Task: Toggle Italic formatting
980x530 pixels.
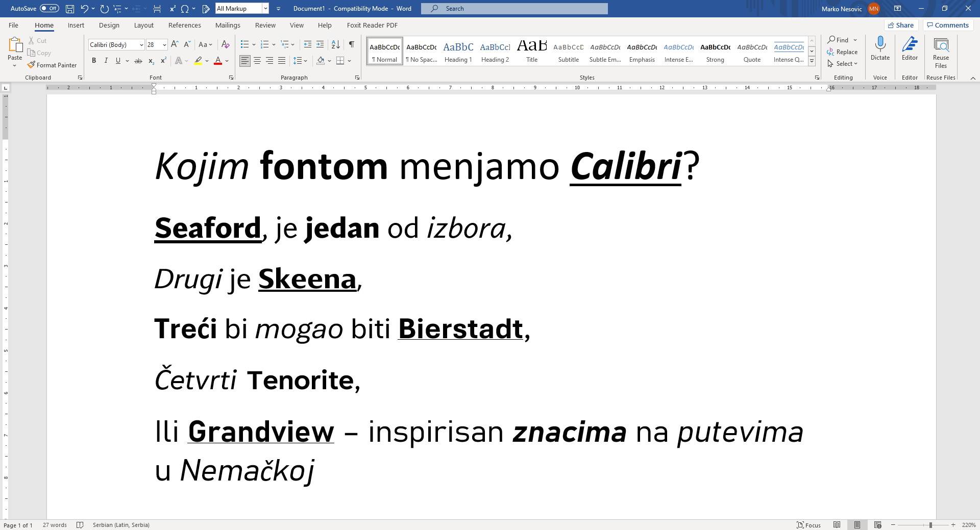Action: tap(106, 61)
